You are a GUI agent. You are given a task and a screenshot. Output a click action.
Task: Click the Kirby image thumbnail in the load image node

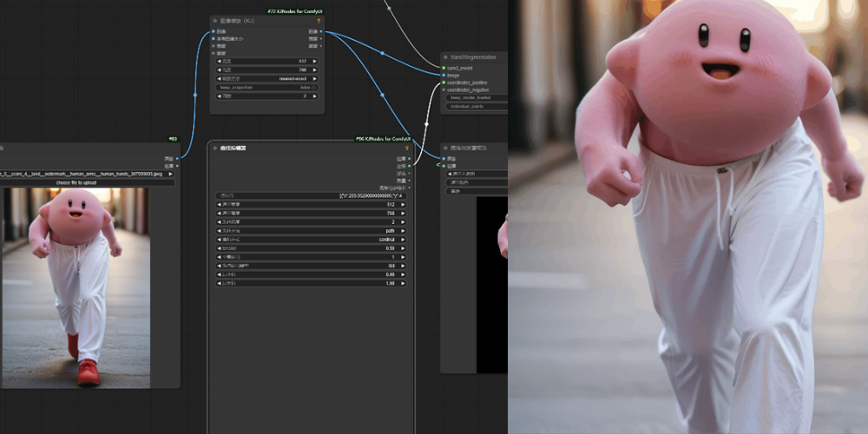(x=76, y=288)
